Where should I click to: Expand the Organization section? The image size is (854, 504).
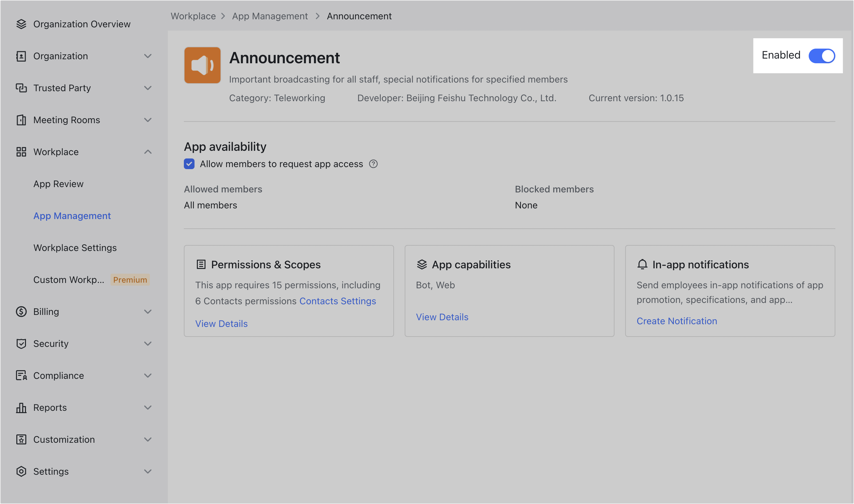click(x=148, y=56)
